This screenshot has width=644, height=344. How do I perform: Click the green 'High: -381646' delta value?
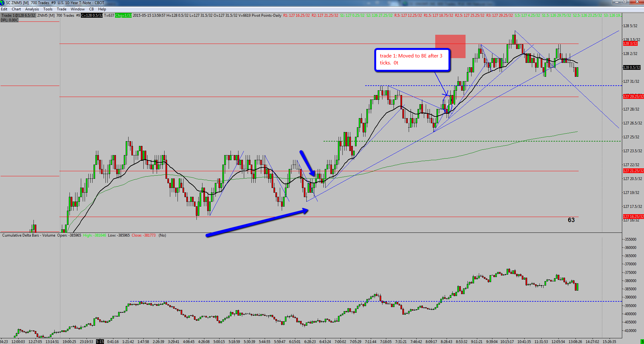tap(95, 235)
